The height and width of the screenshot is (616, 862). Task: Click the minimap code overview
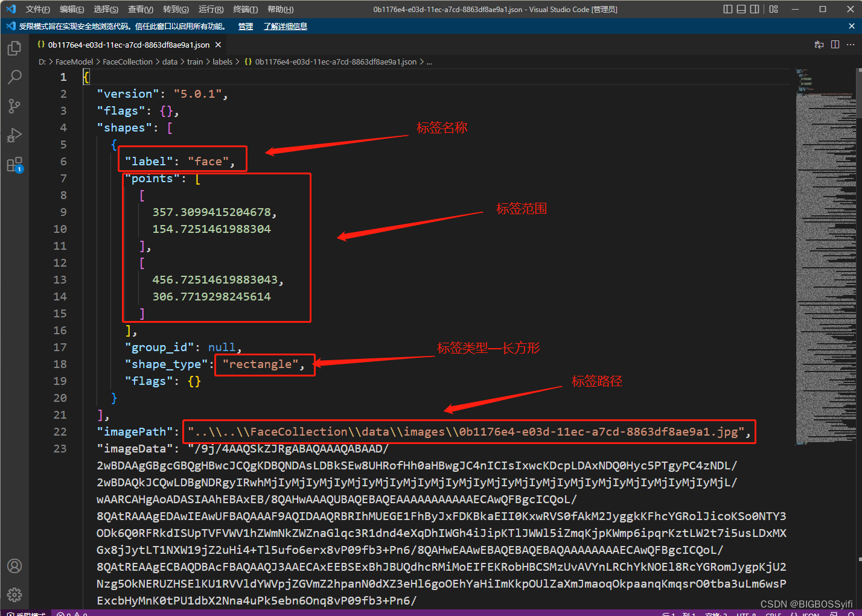(825, 256)
